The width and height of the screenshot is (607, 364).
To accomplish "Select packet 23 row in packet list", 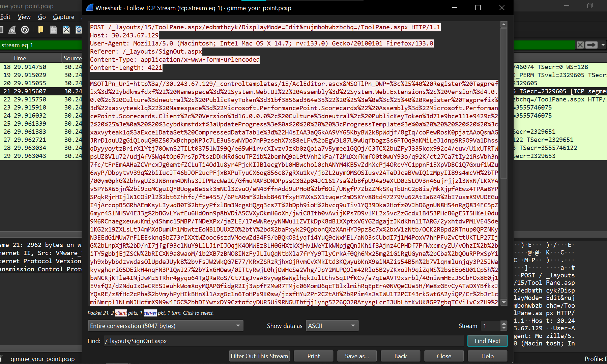I will coord(41,108).
